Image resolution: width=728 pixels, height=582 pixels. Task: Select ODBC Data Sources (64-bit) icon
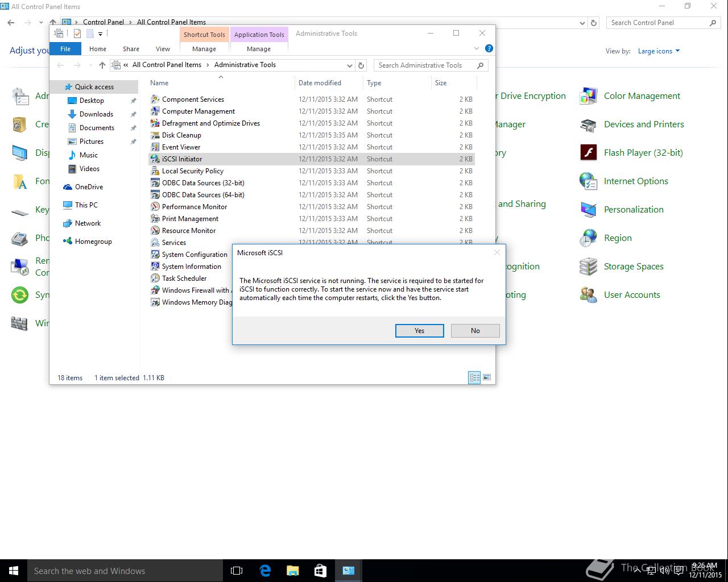tap(155, 195)
